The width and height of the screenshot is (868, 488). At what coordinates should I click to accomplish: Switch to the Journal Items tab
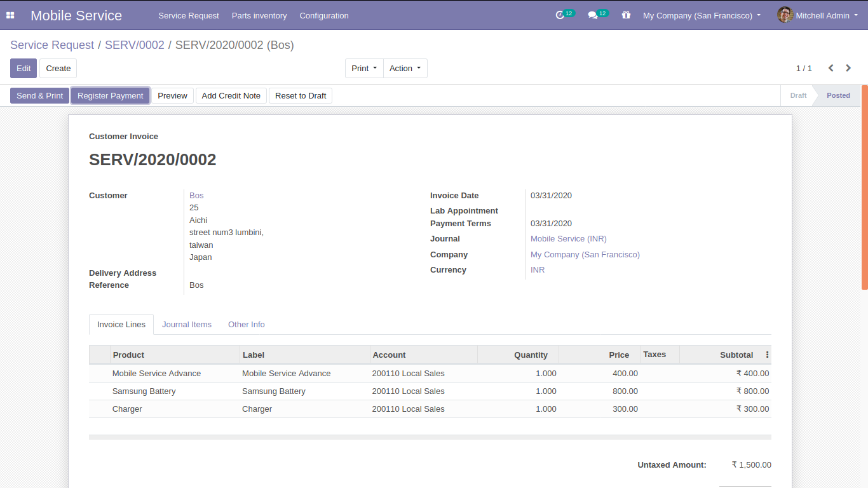click(186, 324)
